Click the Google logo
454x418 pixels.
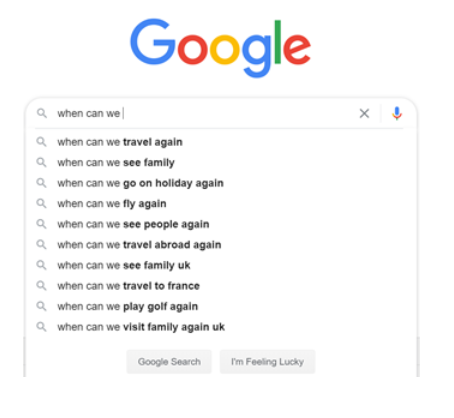click(220, 48)
